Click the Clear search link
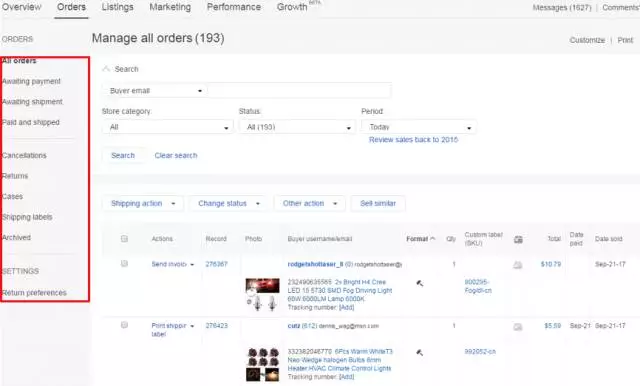Image resolution: width=640 pixels, height=386 pixels. [176, 155]
